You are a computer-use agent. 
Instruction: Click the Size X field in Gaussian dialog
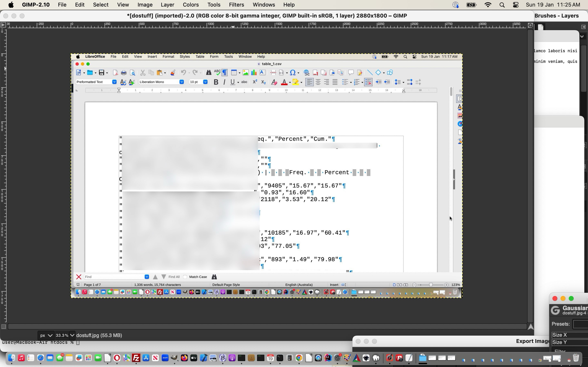click(570, 335)
